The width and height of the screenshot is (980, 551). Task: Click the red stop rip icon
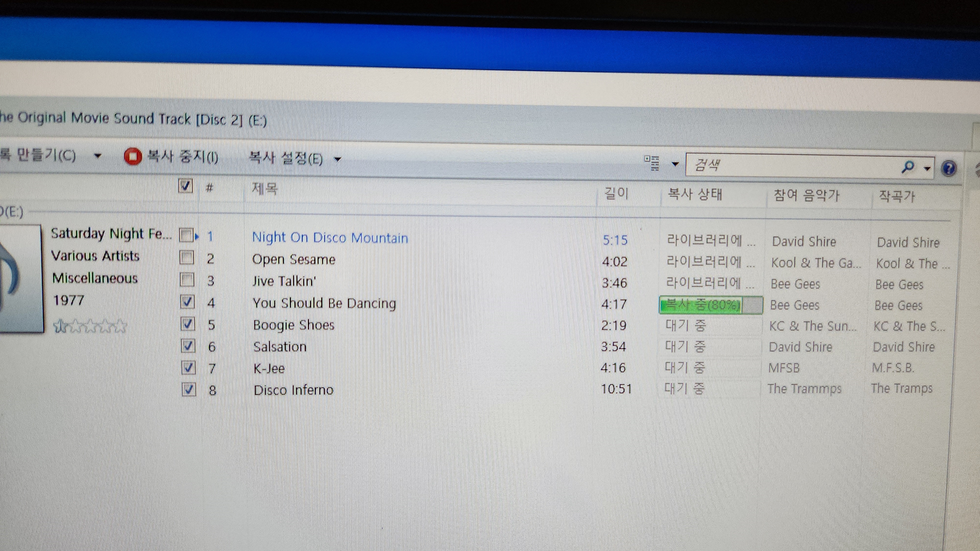pos(132,157)
